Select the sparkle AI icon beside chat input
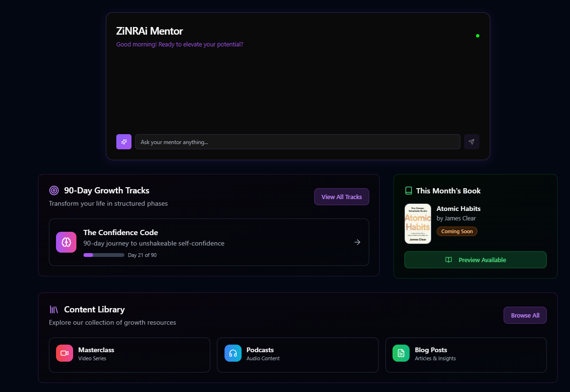The width and height of the screenshot is (570, 392). pos(124,142)
